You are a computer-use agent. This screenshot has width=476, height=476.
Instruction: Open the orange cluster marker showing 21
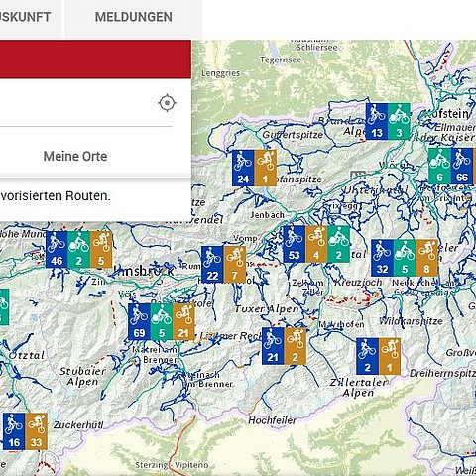tap(183, 322)
